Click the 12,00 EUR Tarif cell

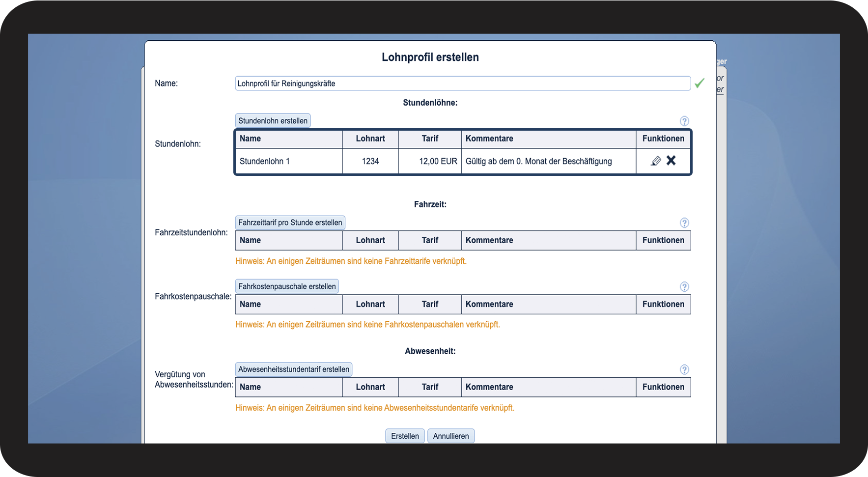[x=430, y=161]
